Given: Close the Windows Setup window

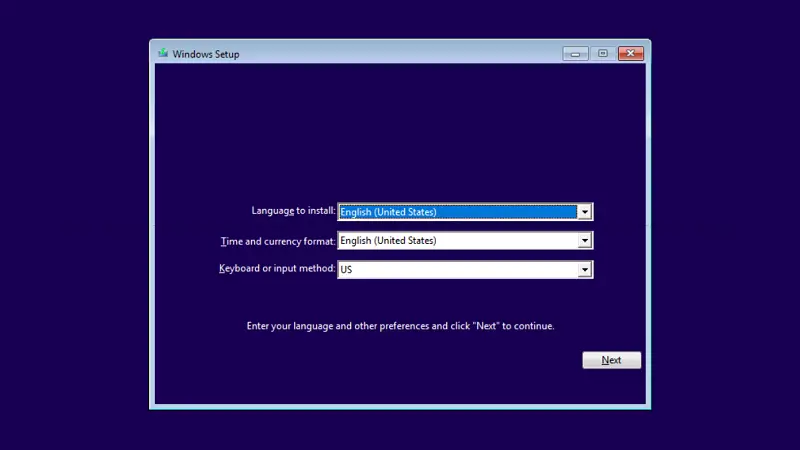Looking at the screenshot, I should [x=630, y=53].
